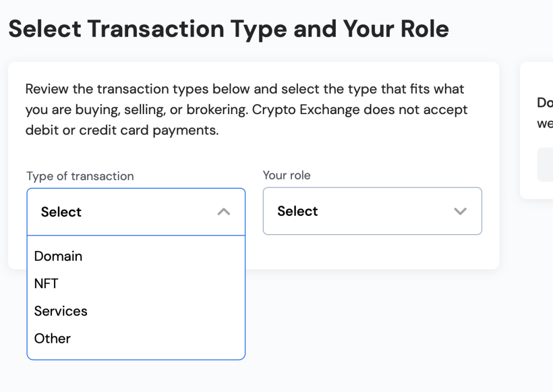Expand the Your role chevron arrow
This screenshot has height=392, width=553.
pos(460,211)
